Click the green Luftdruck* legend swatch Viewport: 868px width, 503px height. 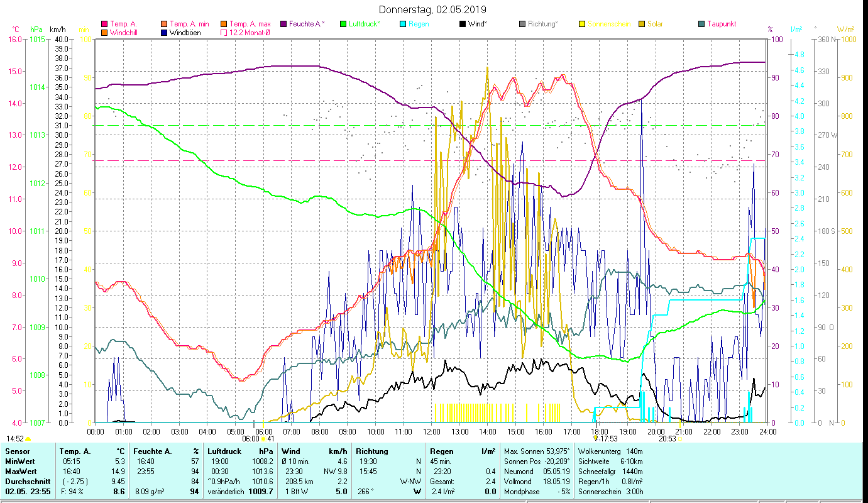tap(343, 24)
